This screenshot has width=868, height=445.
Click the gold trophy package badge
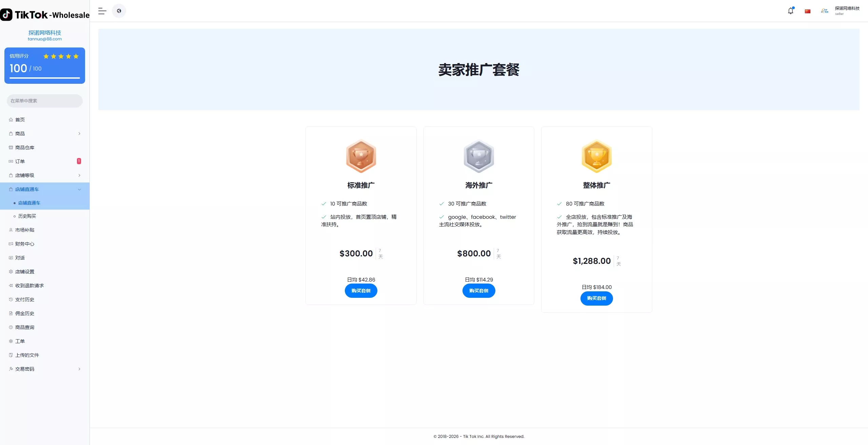pos(596,156)
